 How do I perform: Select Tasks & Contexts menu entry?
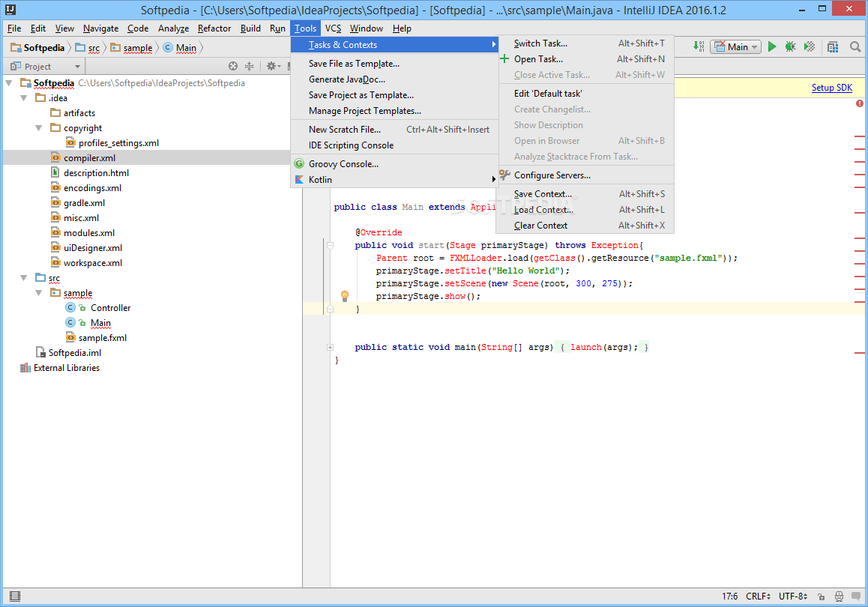pyautogui.click(x=395, y=45)
